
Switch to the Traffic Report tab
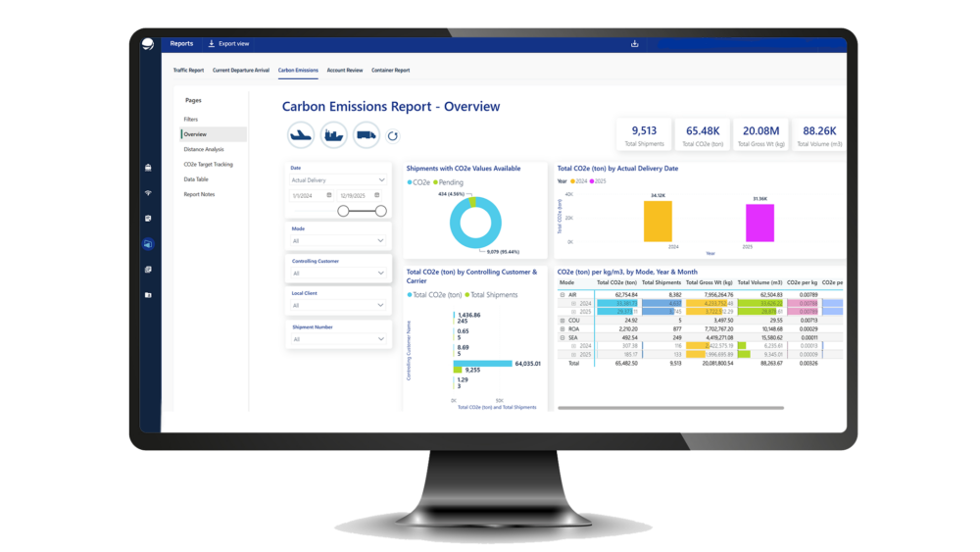(x=188, y=71)
